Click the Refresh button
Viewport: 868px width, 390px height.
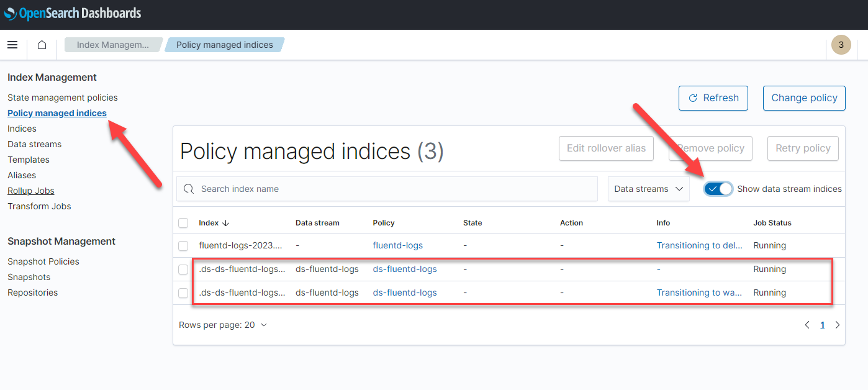point(713,98)
